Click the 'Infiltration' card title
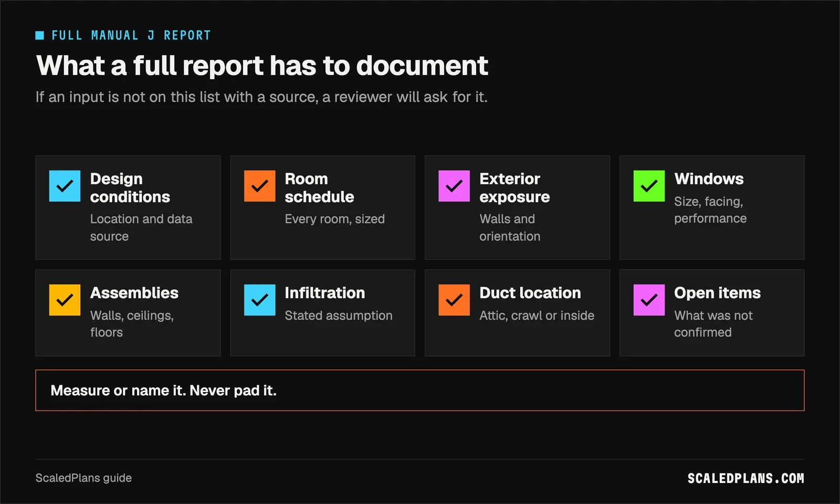 click(x=324, y=292)
